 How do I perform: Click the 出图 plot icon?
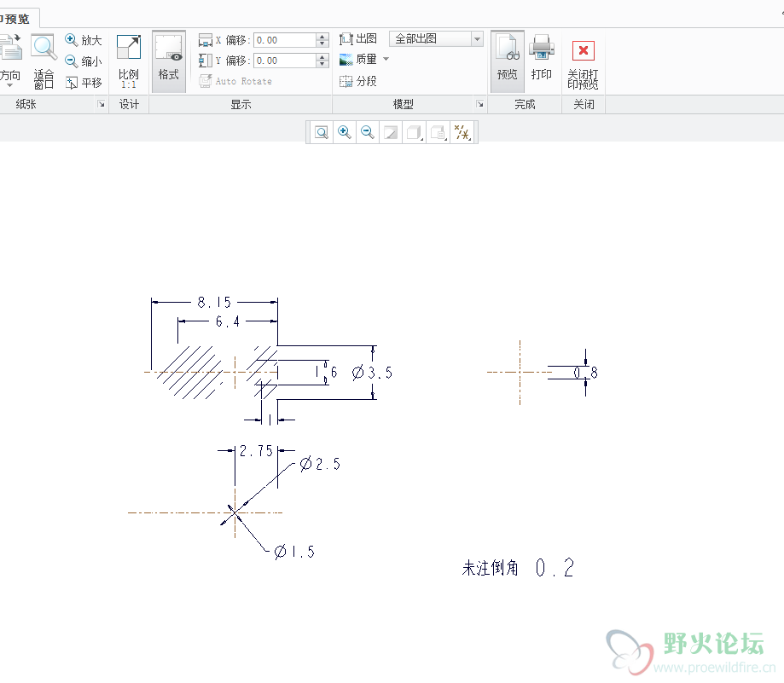(346, 38)
